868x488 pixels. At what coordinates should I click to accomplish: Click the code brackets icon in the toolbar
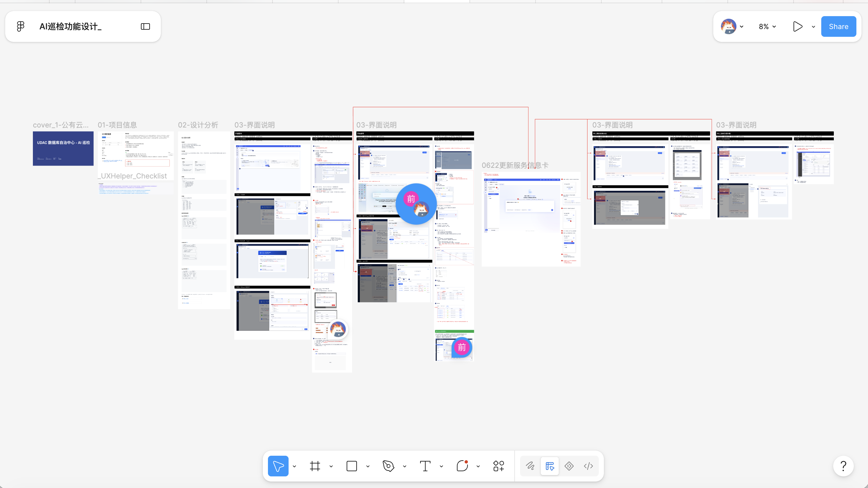pyautogui.click(x=588, y=466)
